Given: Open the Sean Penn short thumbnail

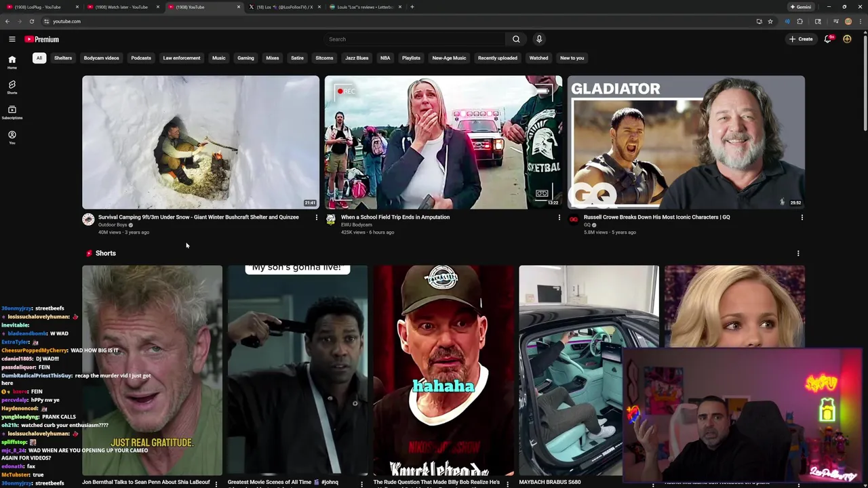Looking at the screenshot, I should pos(152,371).
